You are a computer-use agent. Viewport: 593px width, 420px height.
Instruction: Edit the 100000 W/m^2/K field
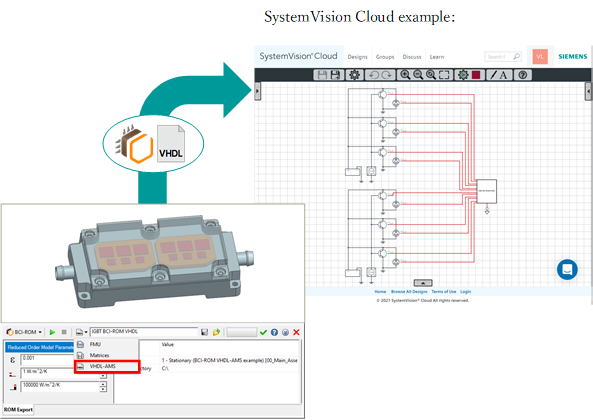click(x=60, y=386)
